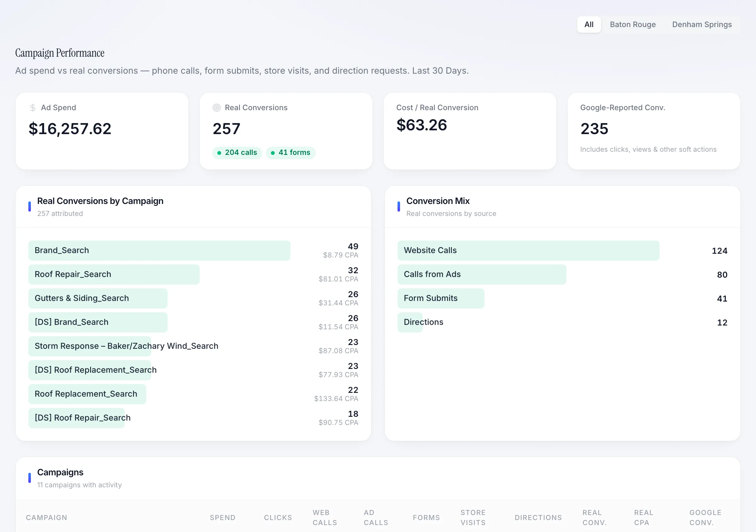Click the Real Conversions by Campaign title
Image resolution: width=756 pixels, height=532 pixels.
(100, 201)
